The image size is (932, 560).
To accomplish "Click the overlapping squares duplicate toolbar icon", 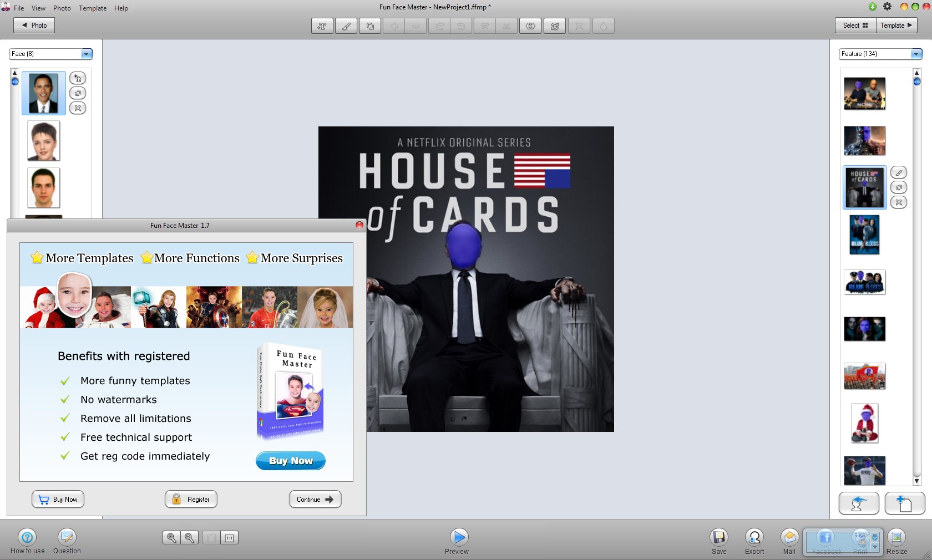I will coord(370,26).
